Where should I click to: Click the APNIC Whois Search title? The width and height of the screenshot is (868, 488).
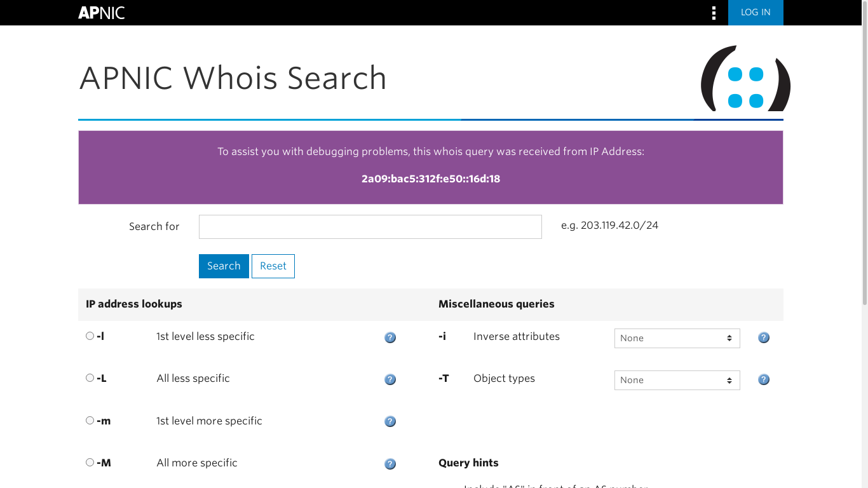pyautogui.click(x=233, y=78)
